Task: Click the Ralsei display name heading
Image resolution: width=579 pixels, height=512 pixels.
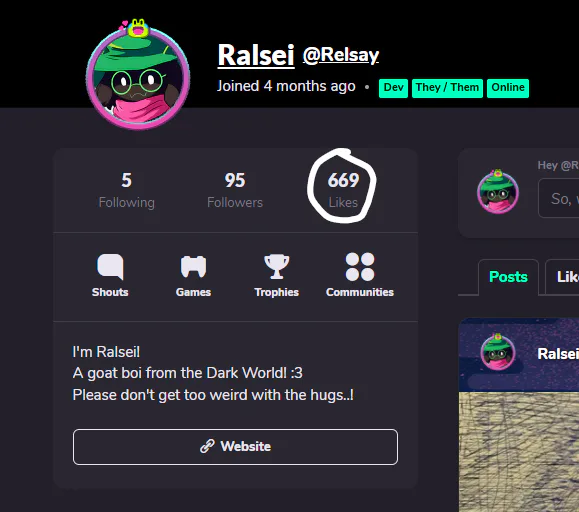Action: coord(256,55)
